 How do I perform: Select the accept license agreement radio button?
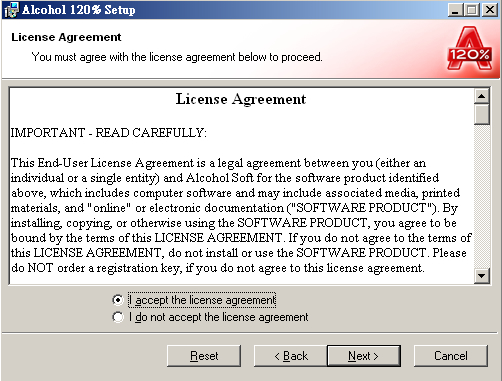(118, 300)
